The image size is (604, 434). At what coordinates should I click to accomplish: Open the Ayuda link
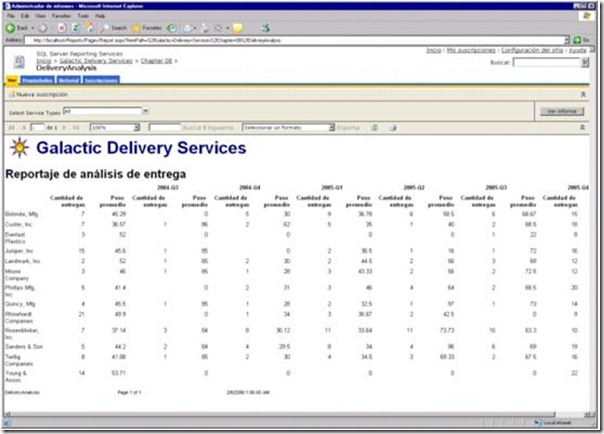point(577,50)
